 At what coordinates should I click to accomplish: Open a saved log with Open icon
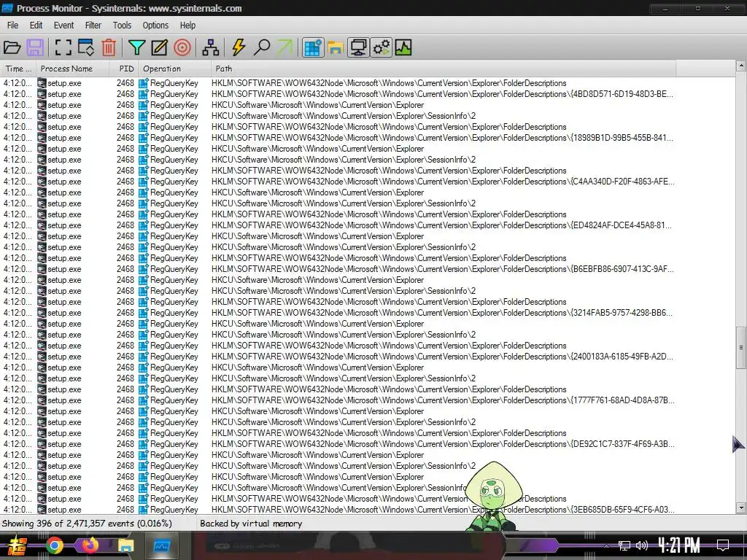coord(12,47)
